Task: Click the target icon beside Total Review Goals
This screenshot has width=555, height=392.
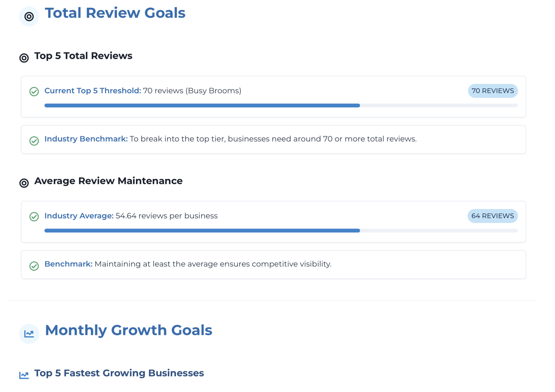Action: [29, 17]
